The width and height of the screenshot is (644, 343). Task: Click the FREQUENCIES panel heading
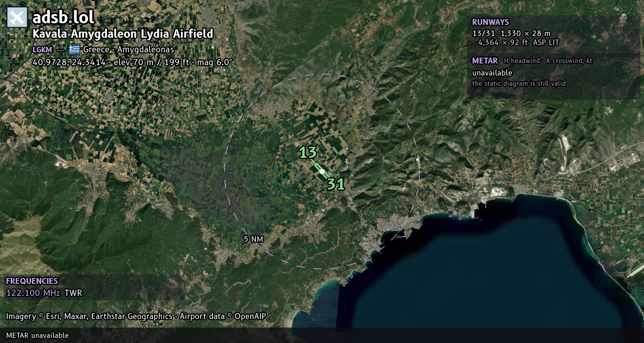[x=32, y=281]
